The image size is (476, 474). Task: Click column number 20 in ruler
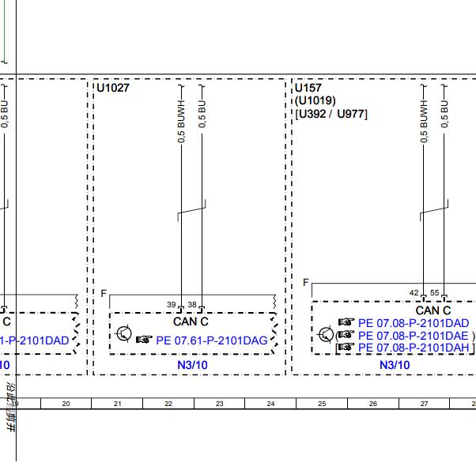(66, 404)
